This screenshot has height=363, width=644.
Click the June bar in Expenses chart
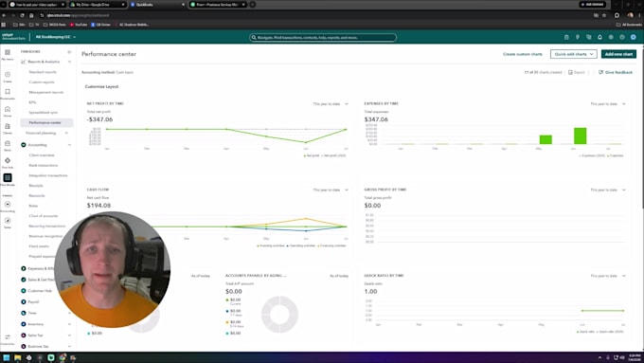(580, 136)
